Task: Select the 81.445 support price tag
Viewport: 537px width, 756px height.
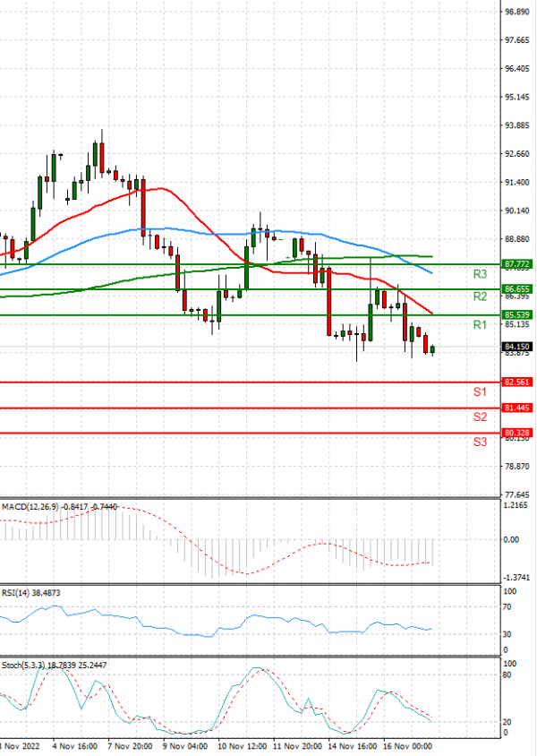Action: click(x=516, y=408)
